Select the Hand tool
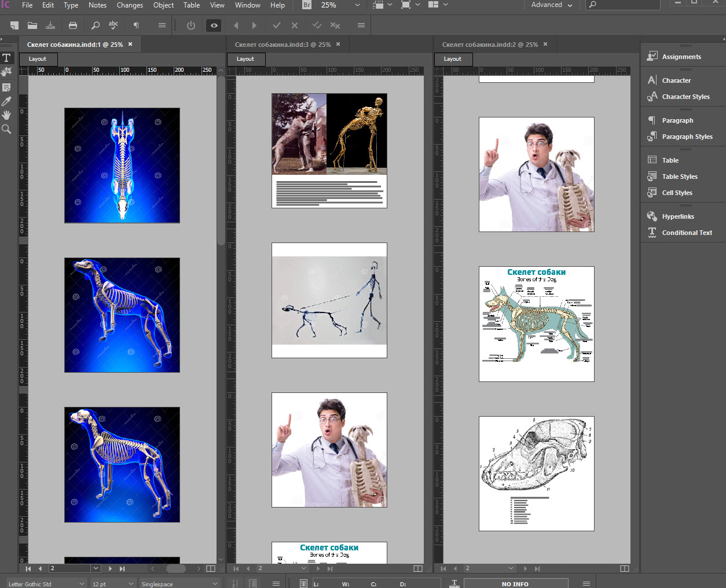Image resolution: width=726 pixels, height=588 pixels. click(x=6, y=115)
